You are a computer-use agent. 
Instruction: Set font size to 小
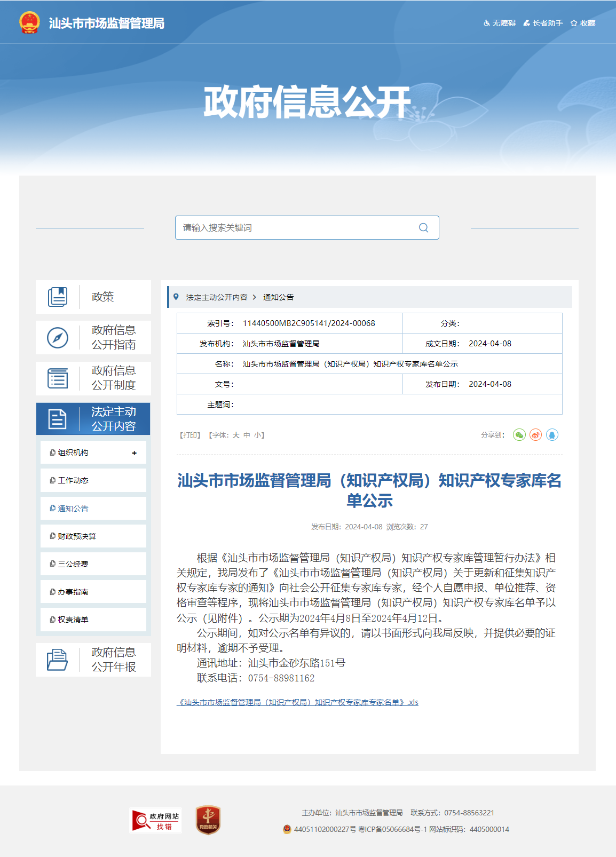(x=257, y=435)
